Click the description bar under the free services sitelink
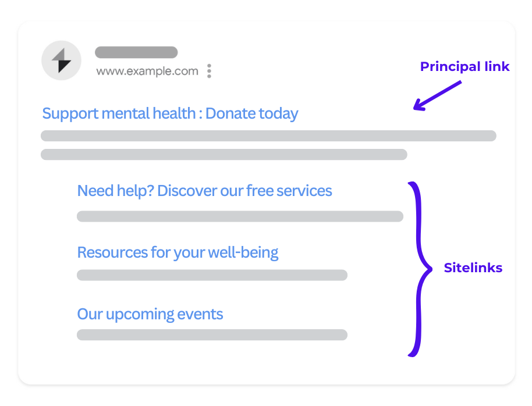 (x=240, y=216)
